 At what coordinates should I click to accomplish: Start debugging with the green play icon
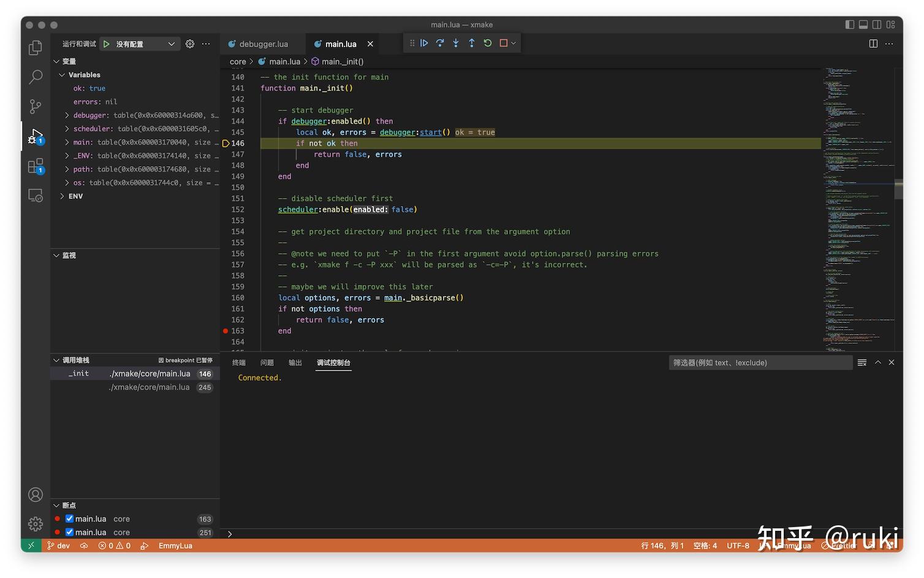pyautogui.click(x=107, y=44)
